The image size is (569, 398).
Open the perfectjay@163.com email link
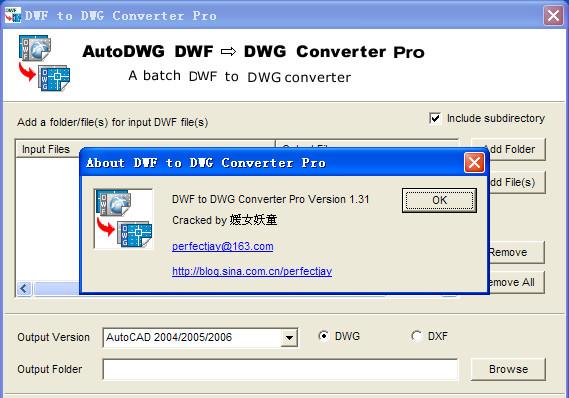pos(222,246)
